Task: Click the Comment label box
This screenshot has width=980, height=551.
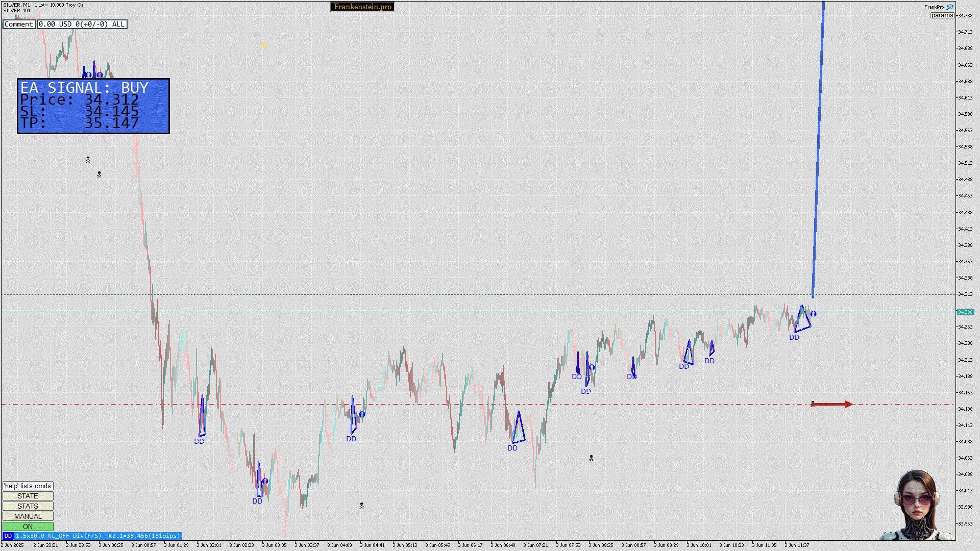Action: click(x=19, y=24)
